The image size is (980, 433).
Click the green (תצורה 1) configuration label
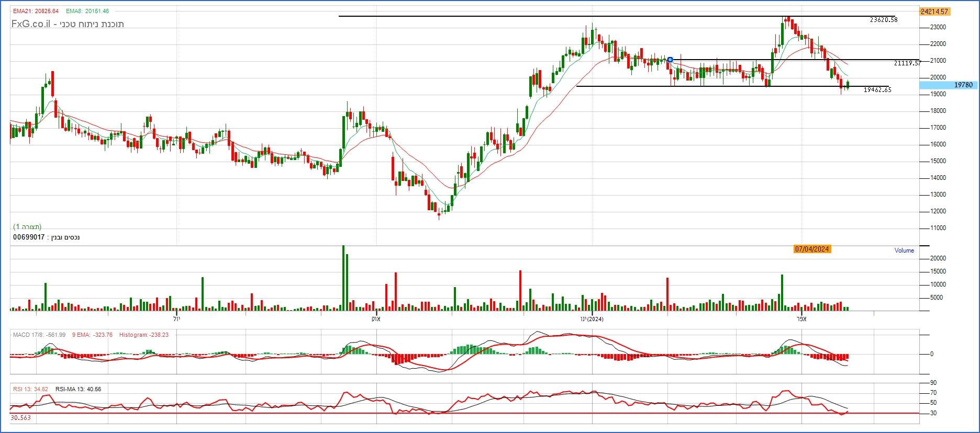[27, 226]
